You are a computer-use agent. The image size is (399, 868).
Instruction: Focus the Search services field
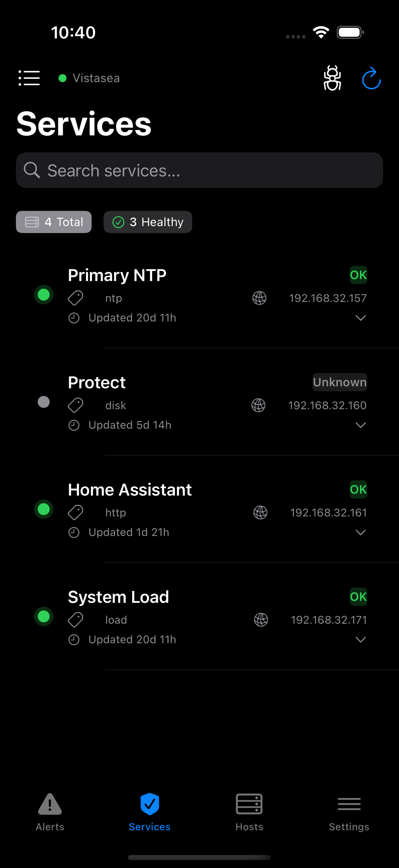click(x=199, y=170)
